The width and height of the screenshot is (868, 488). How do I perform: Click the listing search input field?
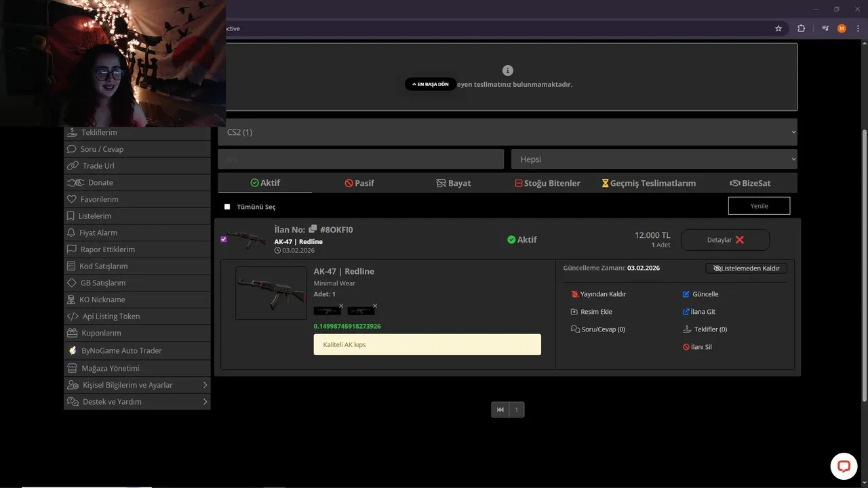(361, 159)
